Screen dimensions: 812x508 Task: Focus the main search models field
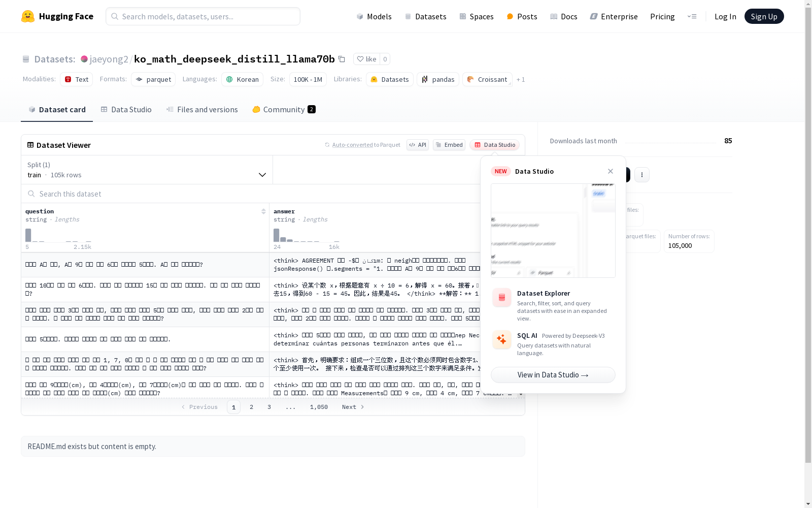click(203, 16)
